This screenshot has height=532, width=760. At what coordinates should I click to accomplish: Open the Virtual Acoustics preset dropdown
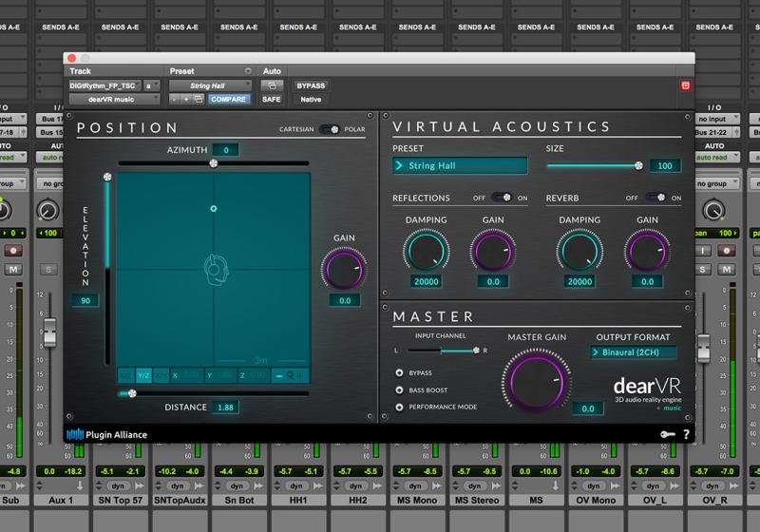(460, 166)
